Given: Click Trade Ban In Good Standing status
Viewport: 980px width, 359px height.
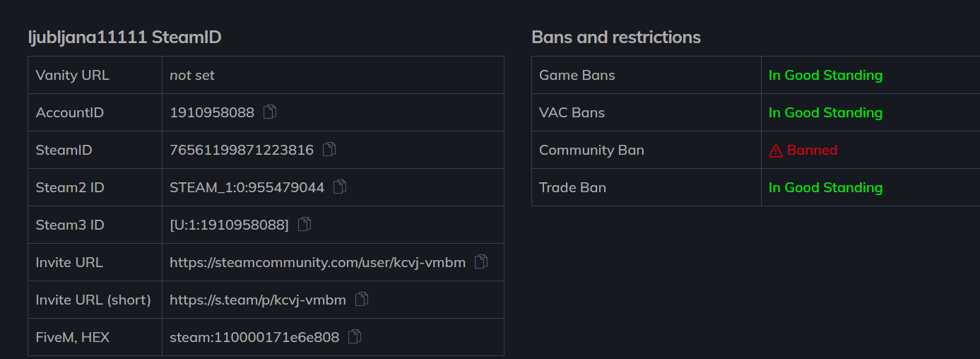Looking at the screenshot, I should coord(825,187).
